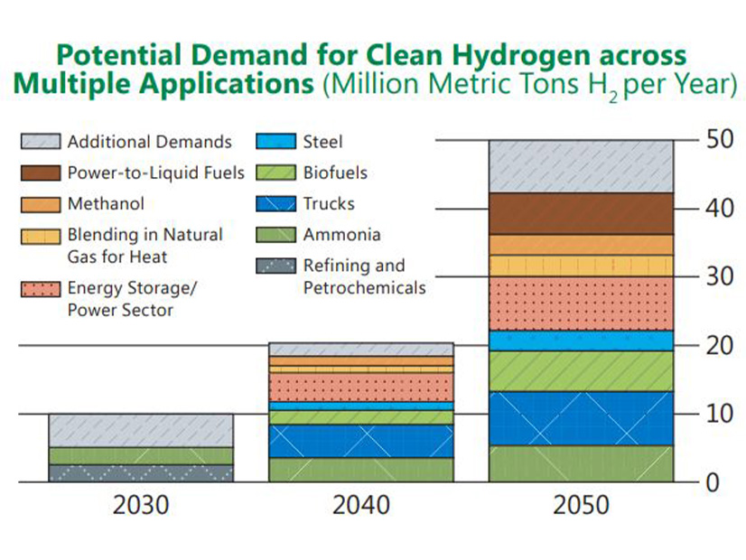Screen dimensions: 746x560
Task: Click the Energy Storage segment in 2040 bar
Action: 360,387
